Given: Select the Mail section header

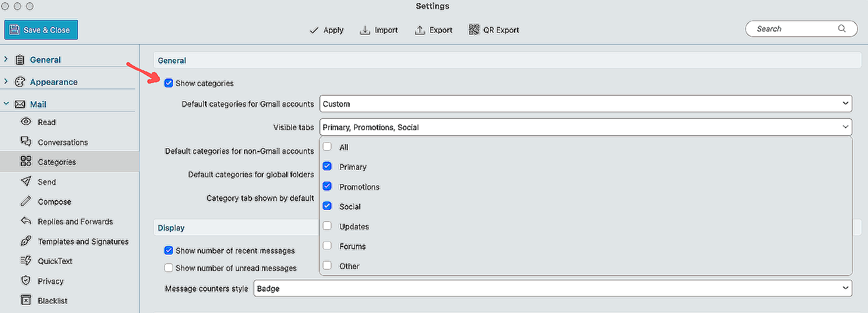Looking at the screenshot, I should 38,104.
